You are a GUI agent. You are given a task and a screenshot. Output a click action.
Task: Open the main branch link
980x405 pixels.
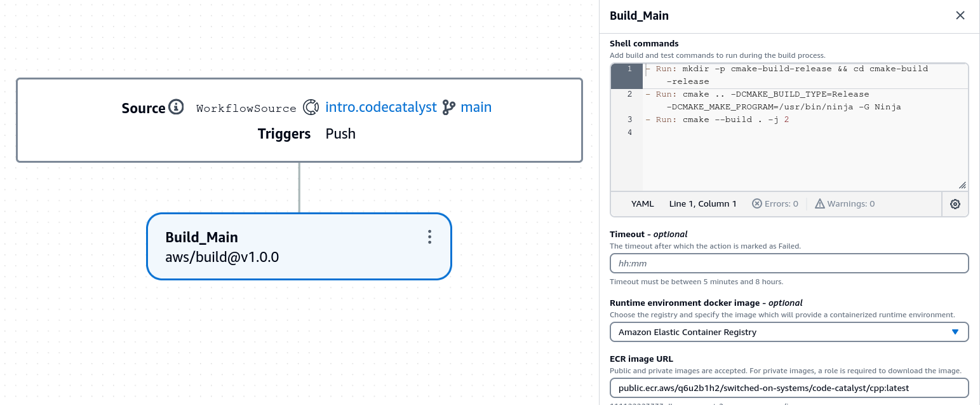[476, 107]
